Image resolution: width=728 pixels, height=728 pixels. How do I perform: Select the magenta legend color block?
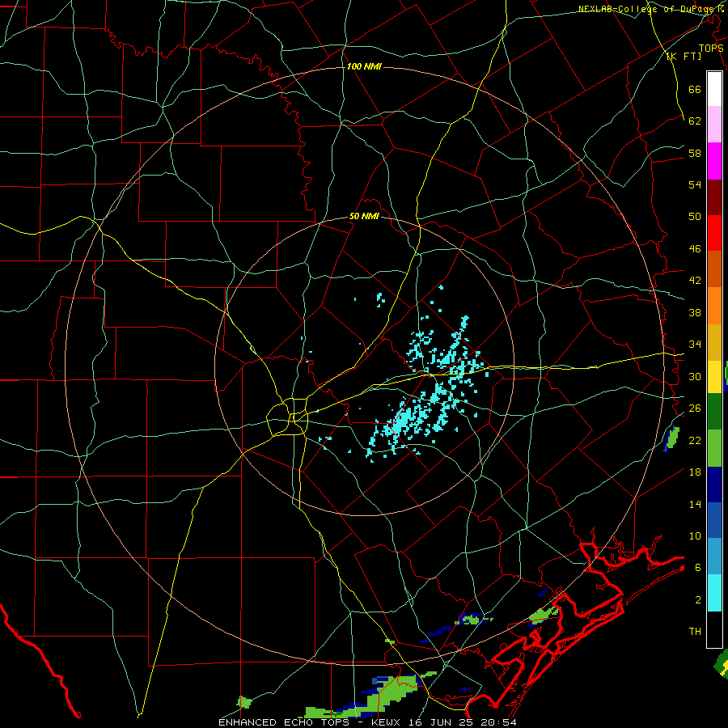[714, 161]
